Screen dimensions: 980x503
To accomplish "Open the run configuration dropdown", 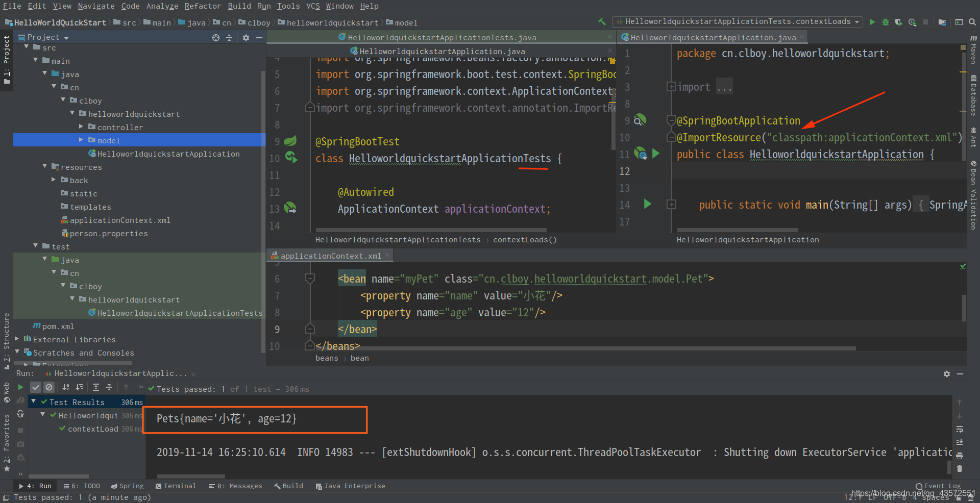I will click(x=737, y=22).
